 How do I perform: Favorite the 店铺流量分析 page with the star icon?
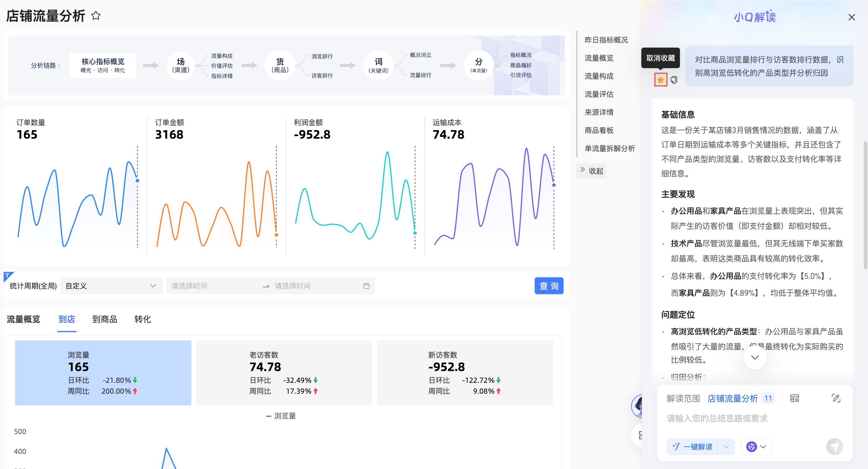[96, 15]
